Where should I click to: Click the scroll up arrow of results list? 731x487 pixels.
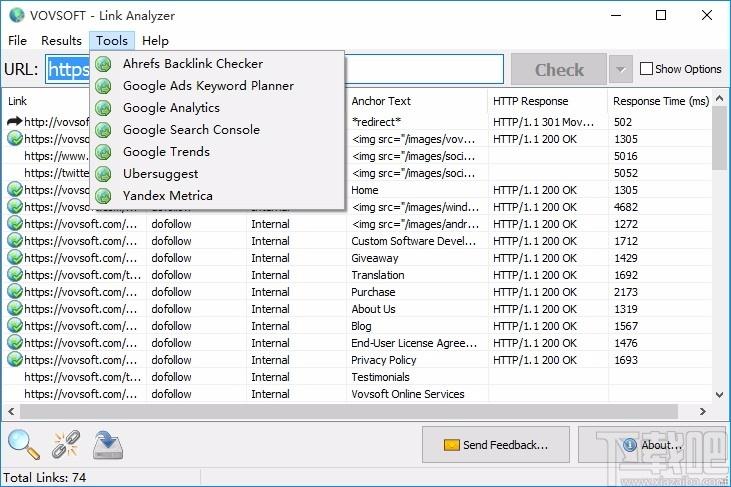tap(720, 98)
